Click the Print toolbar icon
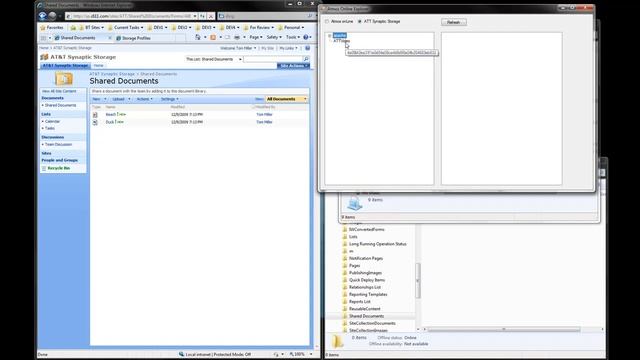Screen dimensions: 640x360 pyautogui.click(x=237, y=37)
